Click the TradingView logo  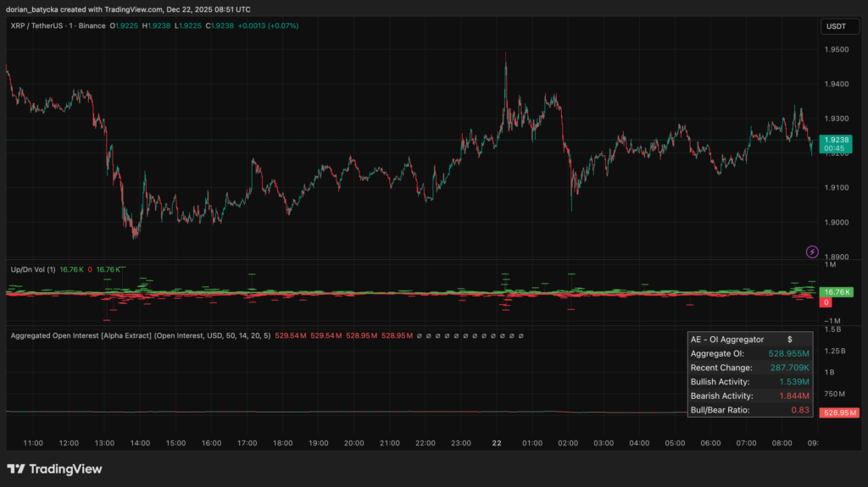point(54,468)
